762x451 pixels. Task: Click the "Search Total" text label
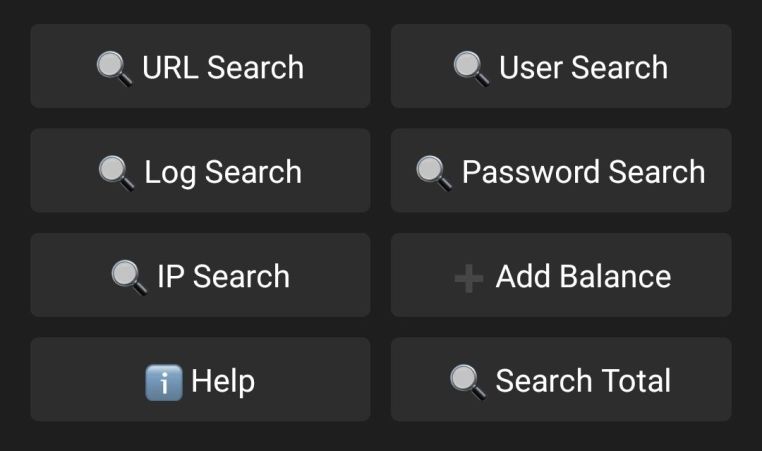(x=583, y=381)
